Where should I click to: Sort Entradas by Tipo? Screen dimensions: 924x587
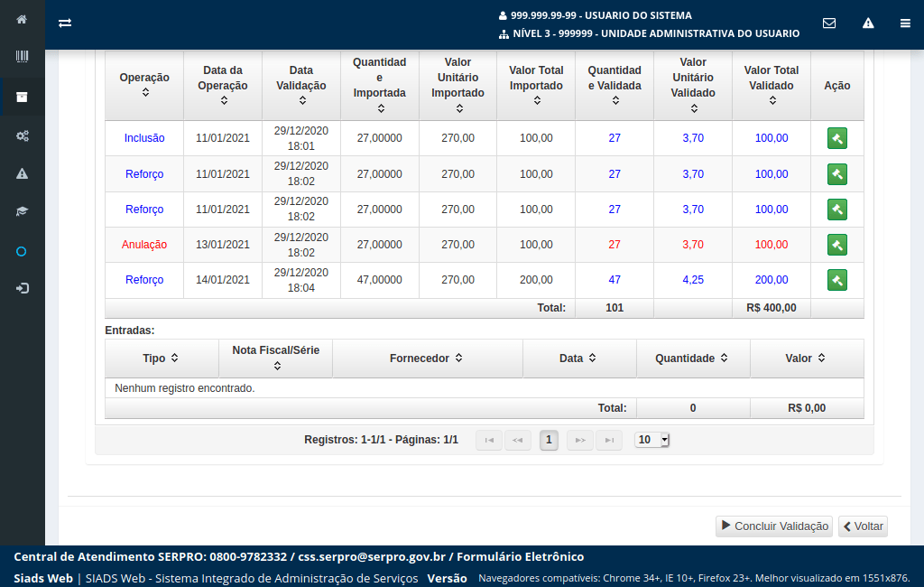[174, 358]
